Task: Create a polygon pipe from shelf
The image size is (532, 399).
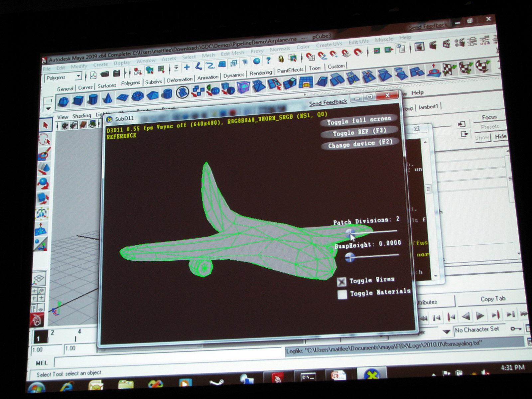Action: (x=167, y=94)
